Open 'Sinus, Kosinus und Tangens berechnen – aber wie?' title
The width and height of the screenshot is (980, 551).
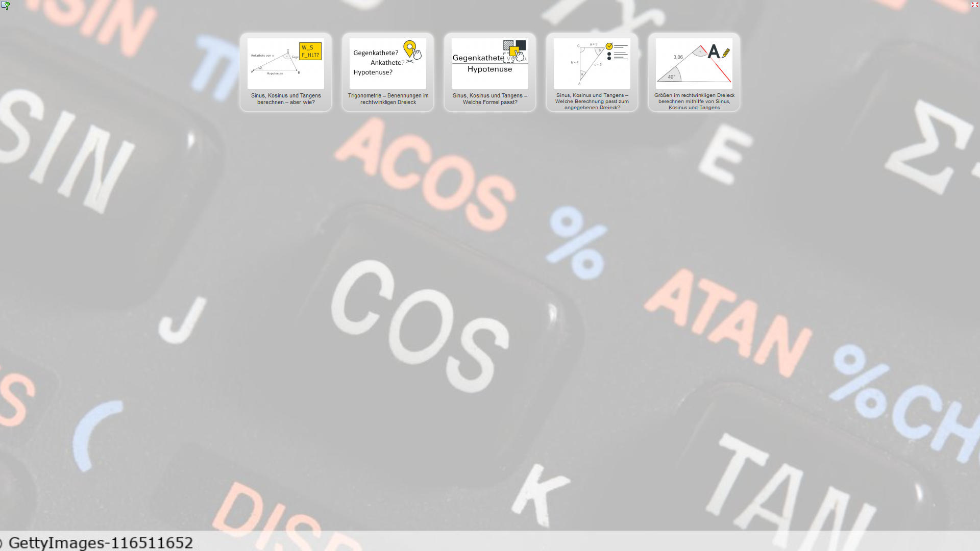point(286,99)
